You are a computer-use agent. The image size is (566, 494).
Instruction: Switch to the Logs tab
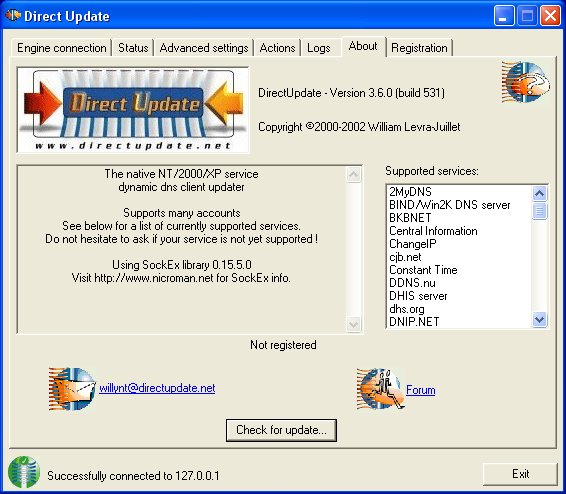[x=319, y=48]
